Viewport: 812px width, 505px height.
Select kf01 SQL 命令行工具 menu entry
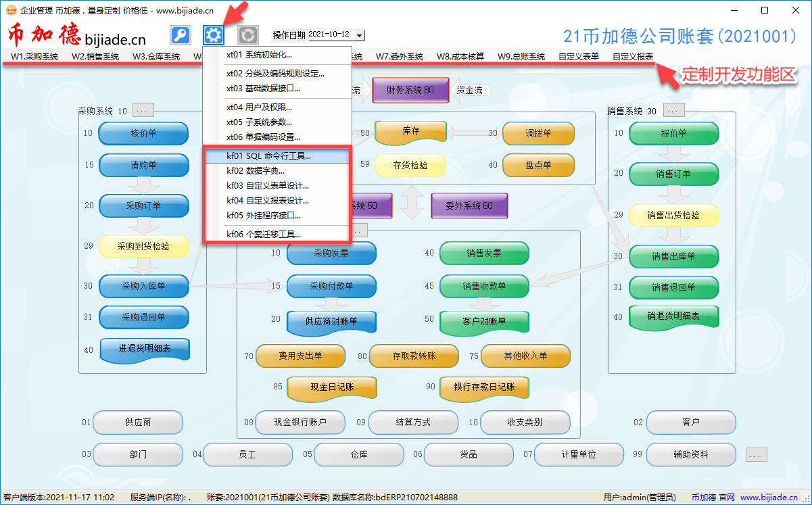[x=268, y=156]
